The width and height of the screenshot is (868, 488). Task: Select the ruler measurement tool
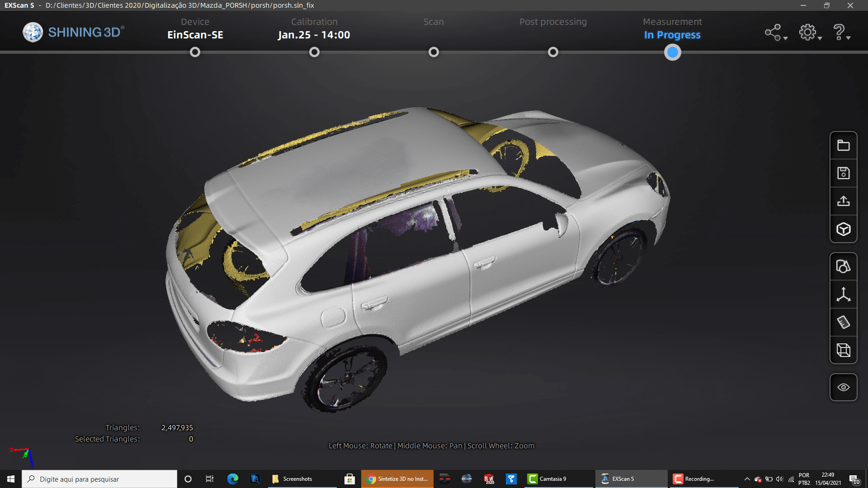843,322
